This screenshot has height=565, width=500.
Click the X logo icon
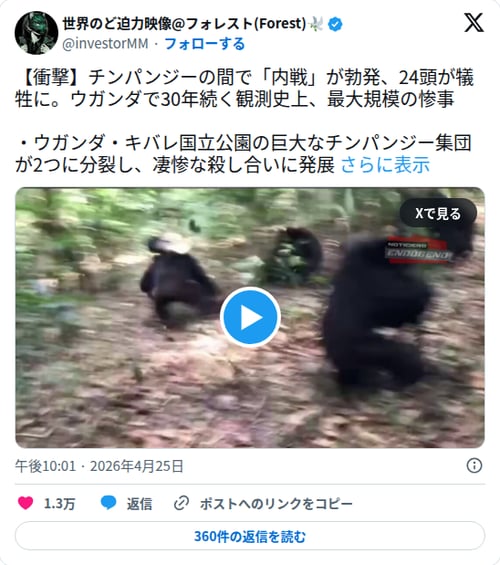click(473, 23)
